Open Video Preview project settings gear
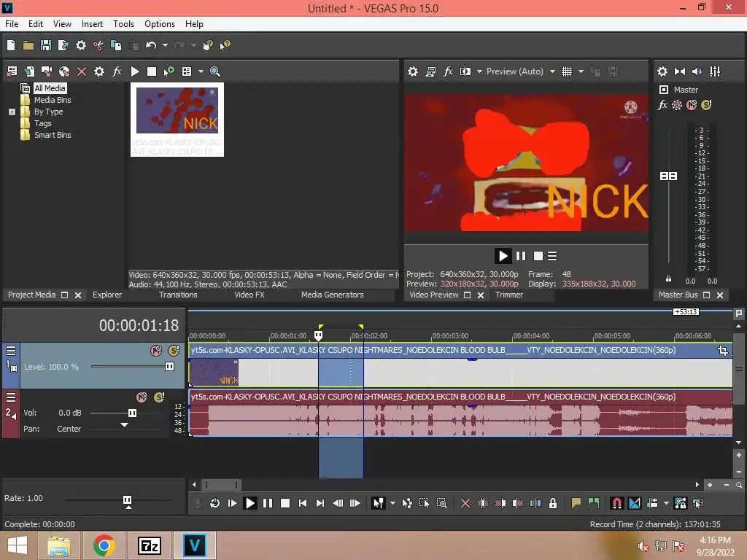Screen dimensions: 747x560 tap(413, 71)
